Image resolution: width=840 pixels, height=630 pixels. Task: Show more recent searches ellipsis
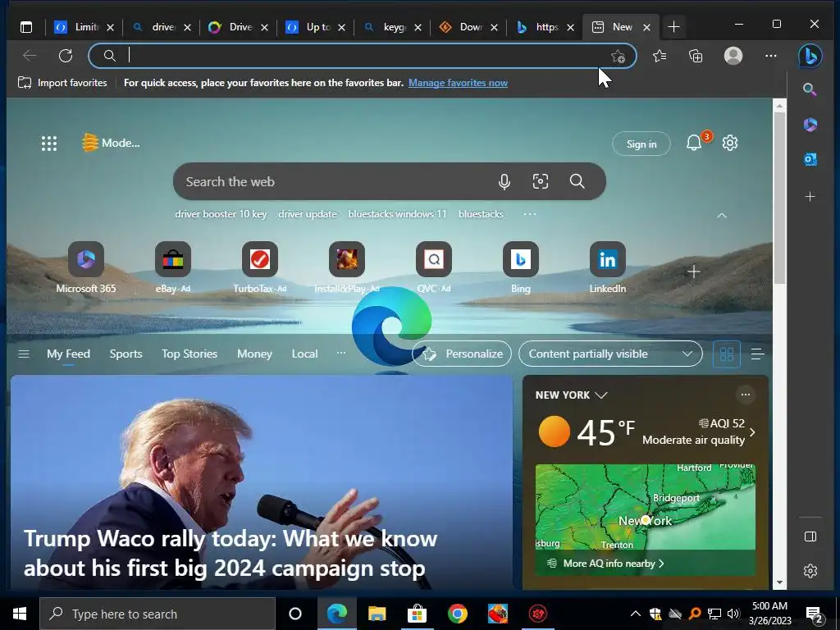pos(529,214)
